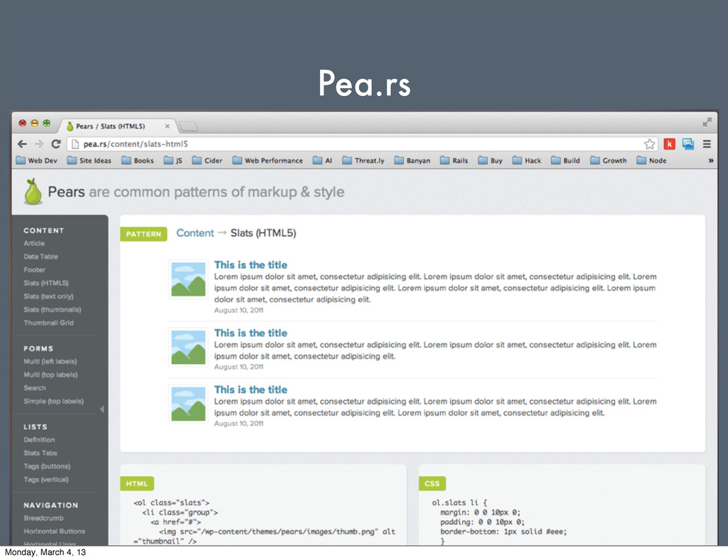Open the Web Dev bookmark folder
The width and height of the screenshot is (728, 560).
coord(36,161)
